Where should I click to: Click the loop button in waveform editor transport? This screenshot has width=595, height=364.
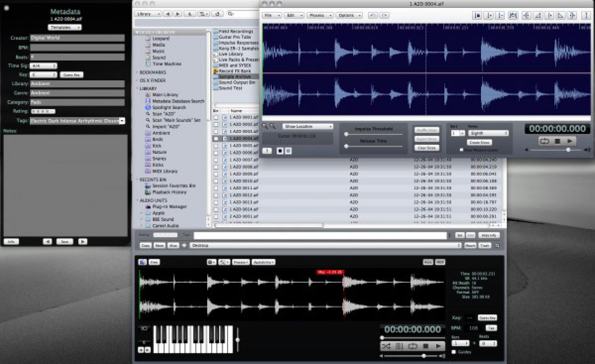tap(544, 141)
